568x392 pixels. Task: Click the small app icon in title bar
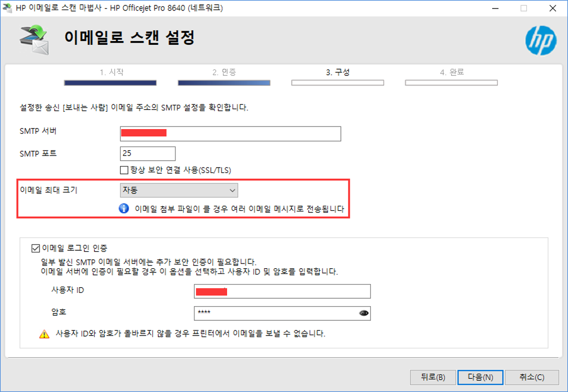click(7, 7)
